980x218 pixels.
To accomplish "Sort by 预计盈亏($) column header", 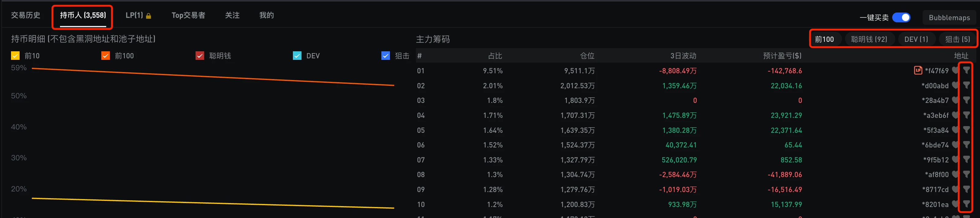I will tap(782, 56).
